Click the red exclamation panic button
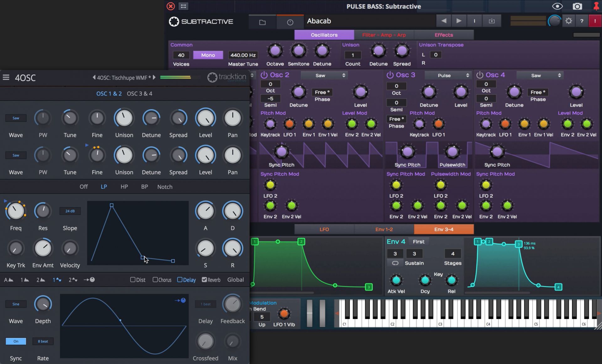The height and width of the screenshot is (364, 602). tap(595, 21)
